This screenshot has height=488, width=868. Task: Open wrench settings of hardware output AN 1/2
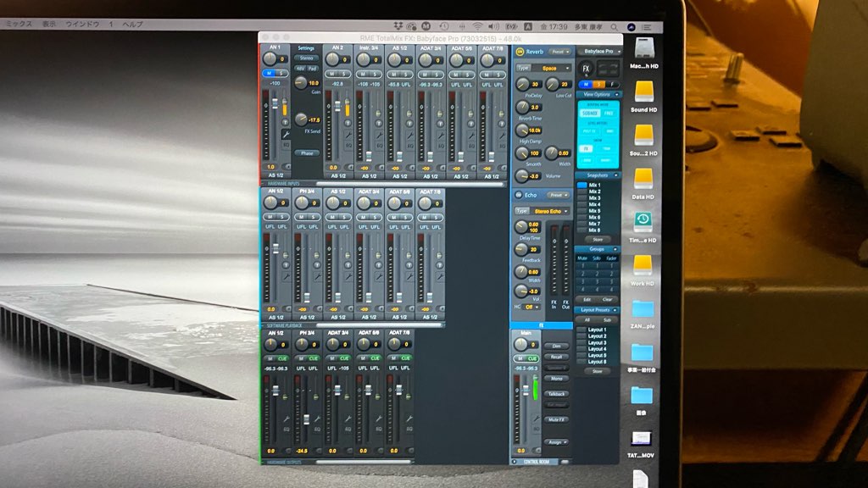click(x=287, y=419)
